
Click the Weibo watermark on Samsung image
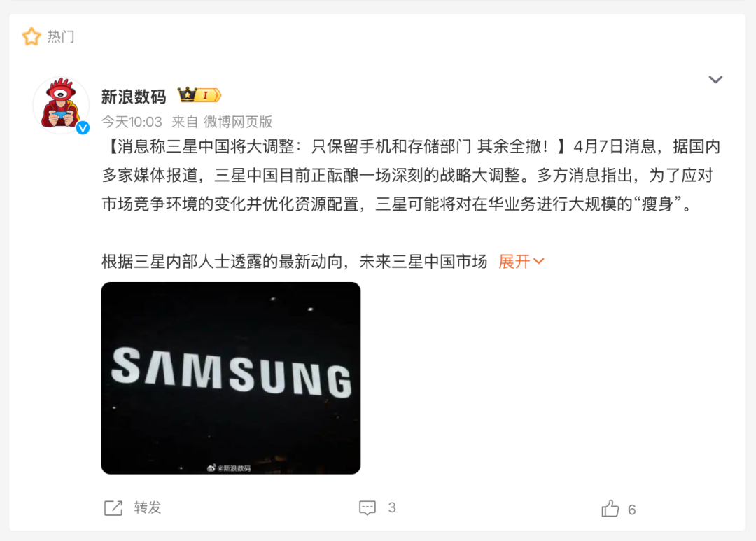tap(229, 468)
